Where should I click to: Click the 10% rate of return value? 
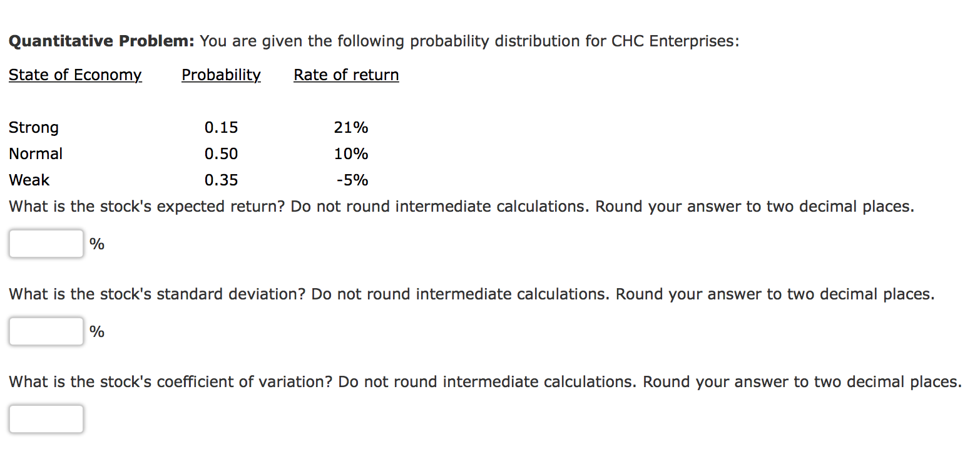coord(351,153)
